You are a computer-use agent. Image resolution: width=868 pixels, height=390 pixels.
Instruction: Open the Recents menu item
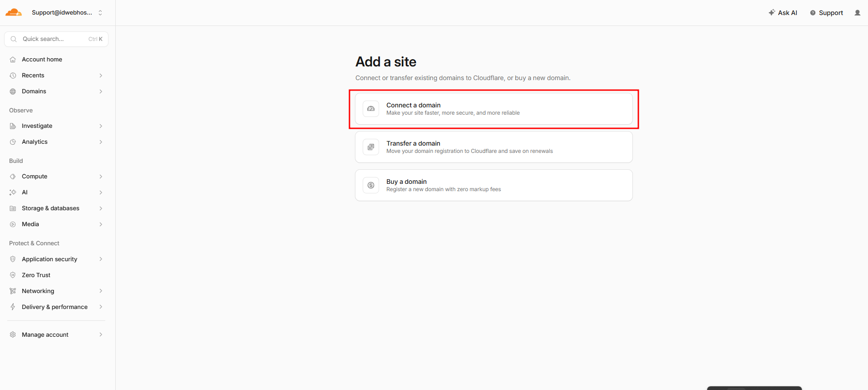pos(56,76)
